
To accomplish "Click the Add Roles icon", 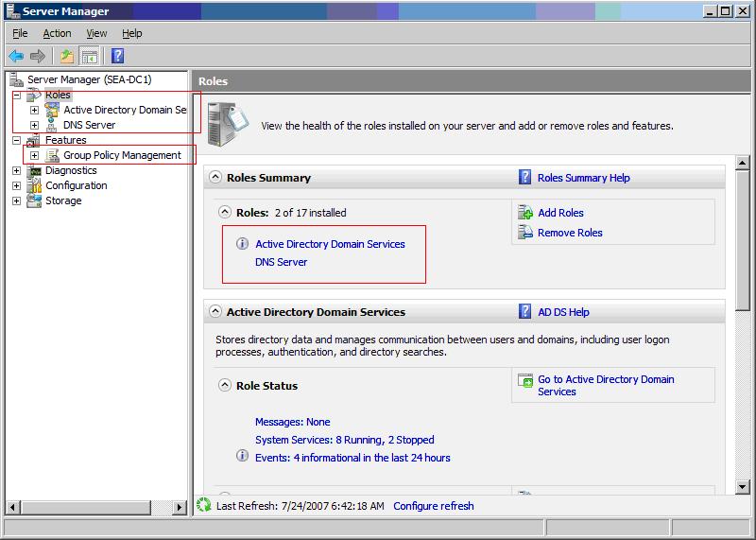I will pyautogui.click(x=525, y=213).
